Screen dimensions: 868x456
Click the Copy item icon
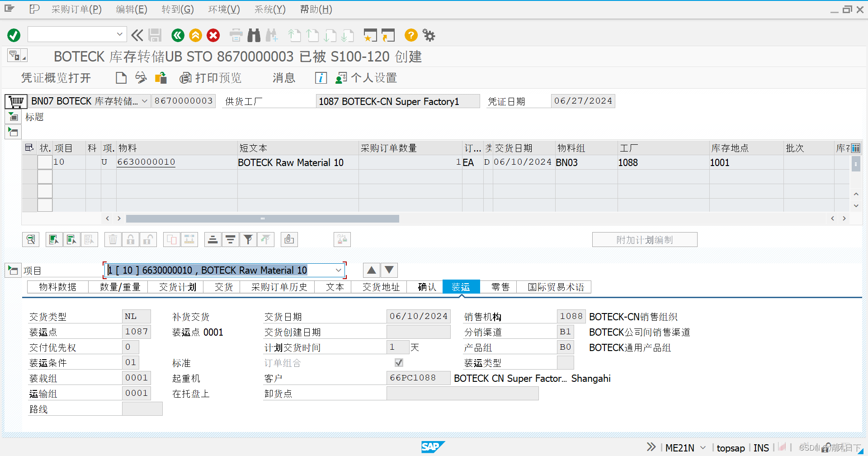tap(172, 239)
